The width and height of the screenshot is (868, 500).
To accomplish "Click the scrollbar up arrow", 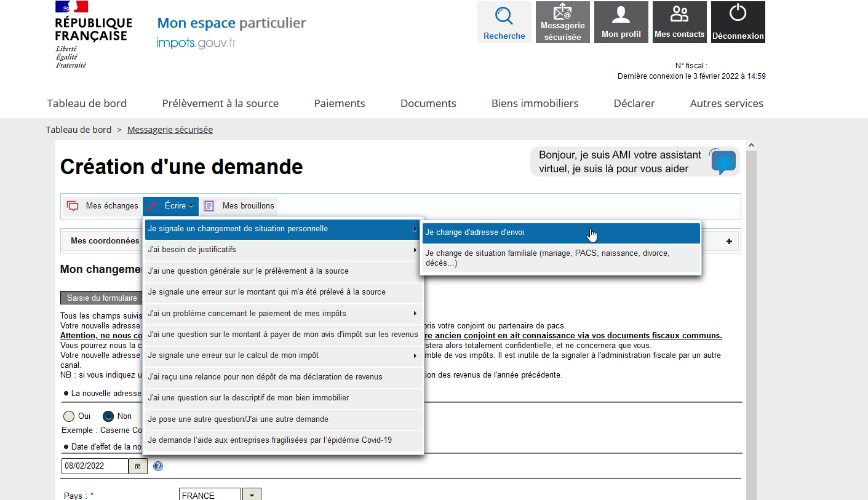I will click(751, 146).
